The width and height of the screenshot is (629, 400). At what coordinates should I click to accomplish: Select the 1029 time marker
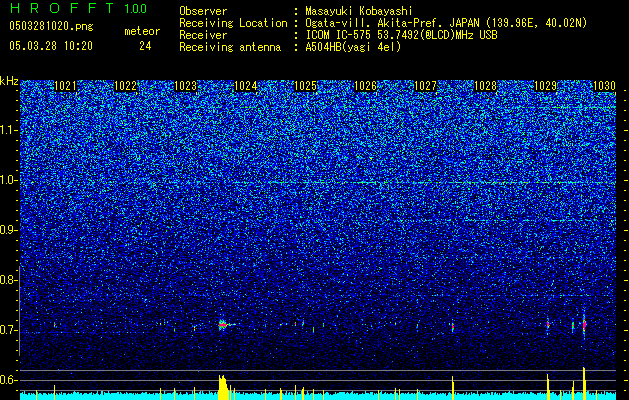click(x=546, y=86)
